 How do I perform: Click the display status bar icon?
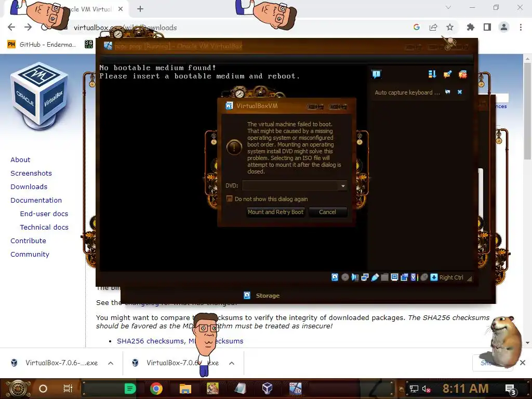(394, 277)
